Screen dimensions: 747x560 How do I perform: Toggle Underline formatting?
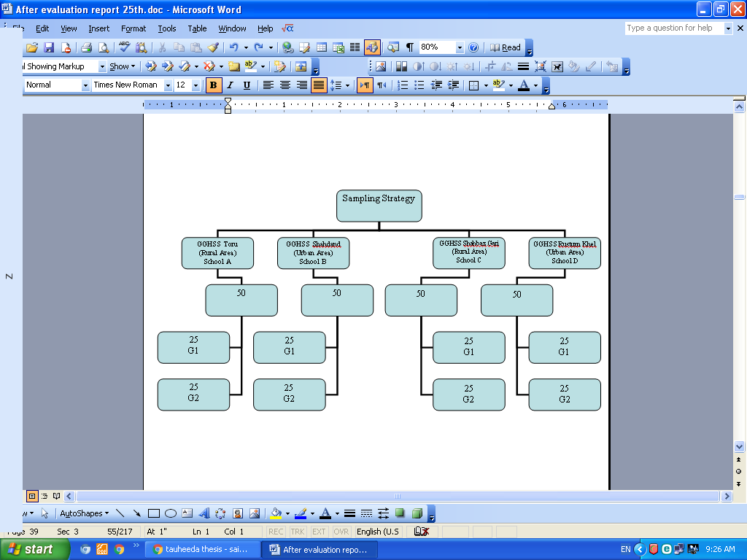pos(247,85)
